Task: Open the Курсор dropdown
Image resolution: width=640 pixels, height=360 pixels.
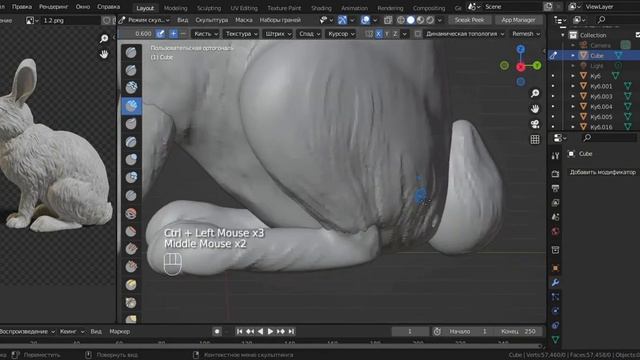Action: (341, 34)
